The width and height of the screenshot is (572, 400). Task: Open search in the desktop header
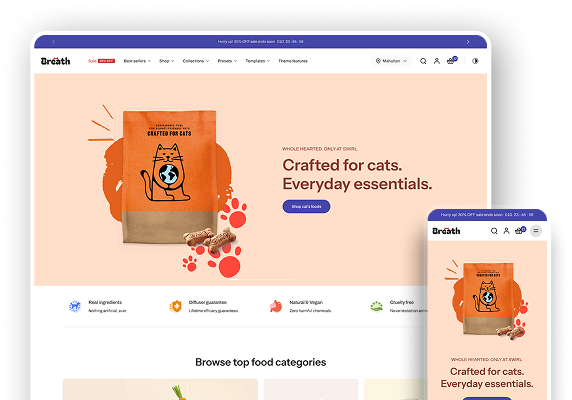(x=423, y=61)
